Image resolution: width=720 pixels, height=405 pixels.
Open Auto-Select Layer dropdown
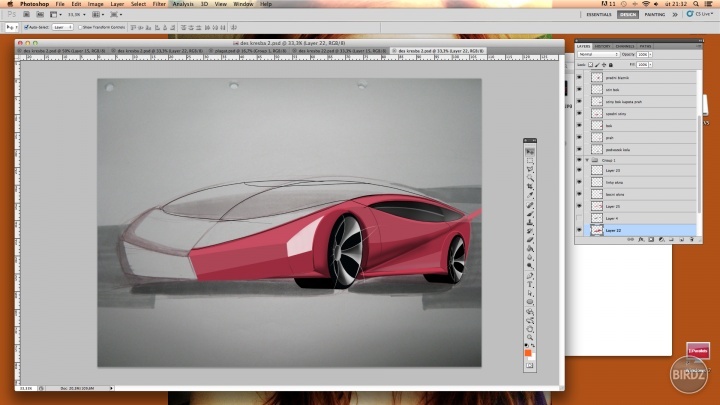pos(62,28)
